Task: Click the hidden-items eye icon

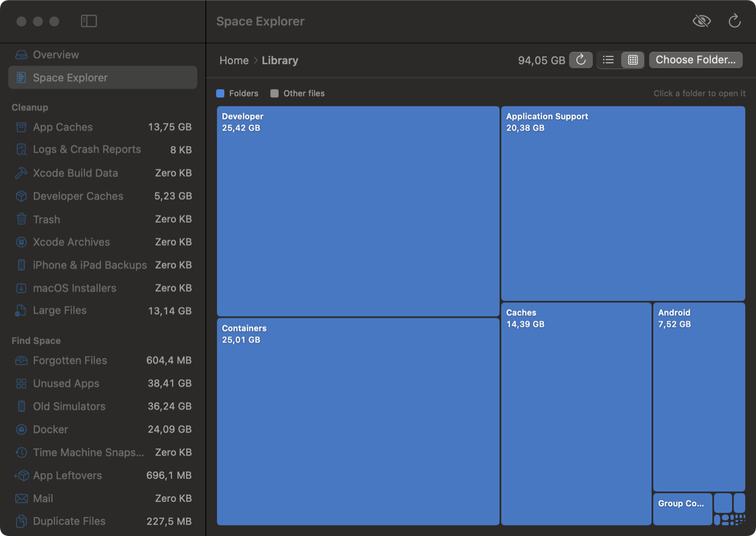Action: [701, 21]
